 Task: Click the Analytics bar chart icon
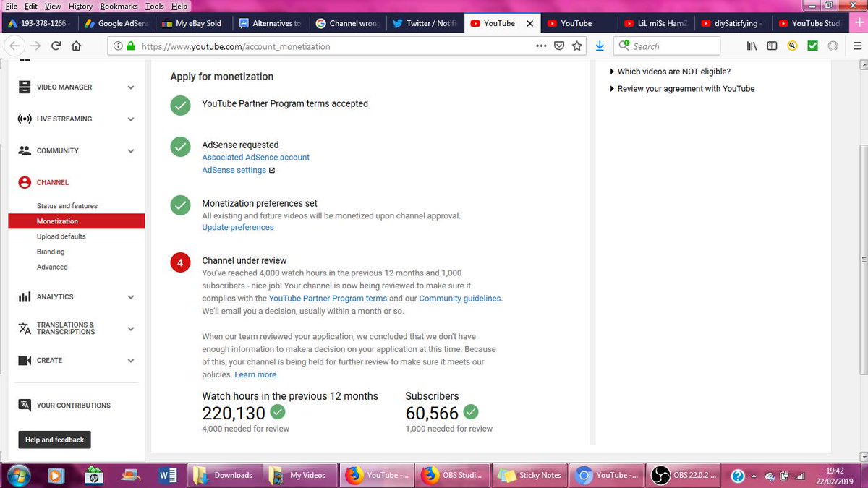[25, 296]
